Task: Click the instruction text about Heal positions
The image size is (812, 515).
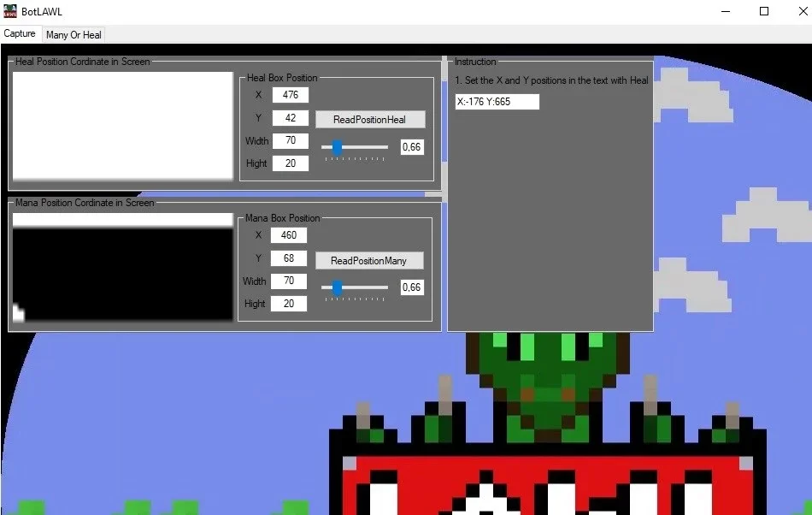Action: (551, 80)
